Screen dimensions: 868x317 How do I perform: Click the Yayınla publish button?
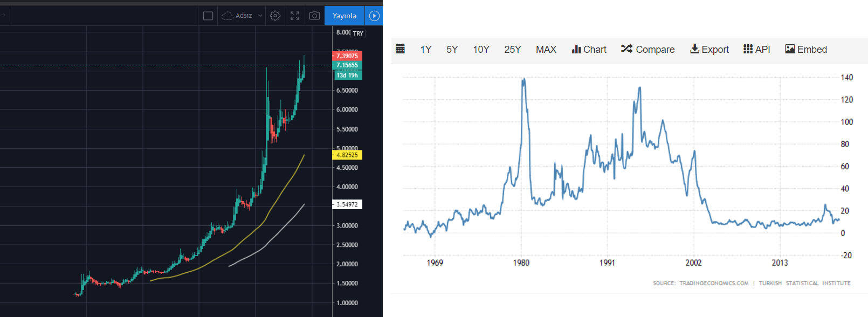345,16
